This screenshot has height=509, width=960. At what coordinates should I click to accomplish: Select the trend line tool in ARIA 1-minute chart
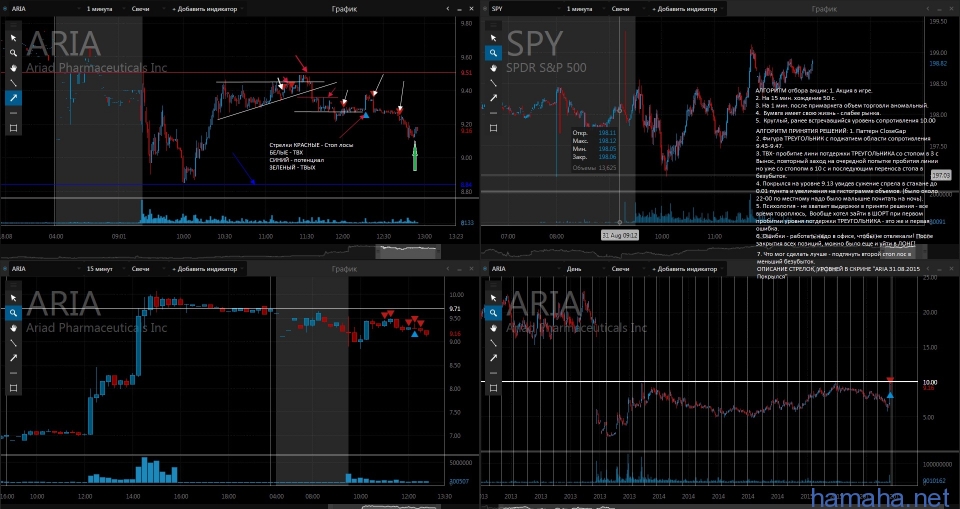pyautogui.click(x=13, y=83)
